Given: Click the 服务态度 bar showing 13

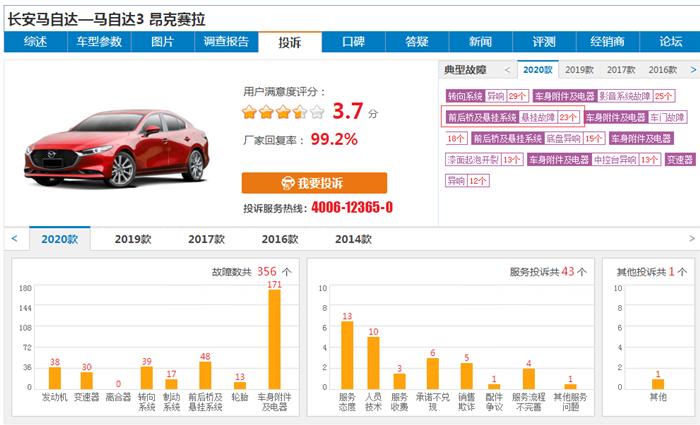Looking at the screenshot, I should [347, 355].
